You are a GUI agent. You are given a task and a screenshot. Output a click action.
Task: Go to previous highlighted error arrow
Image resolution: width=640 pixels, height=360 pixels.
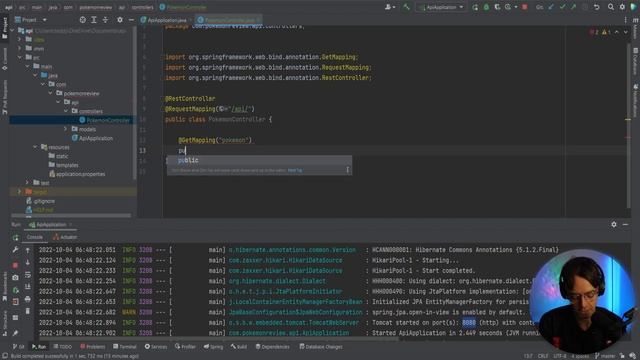[617, 32]
